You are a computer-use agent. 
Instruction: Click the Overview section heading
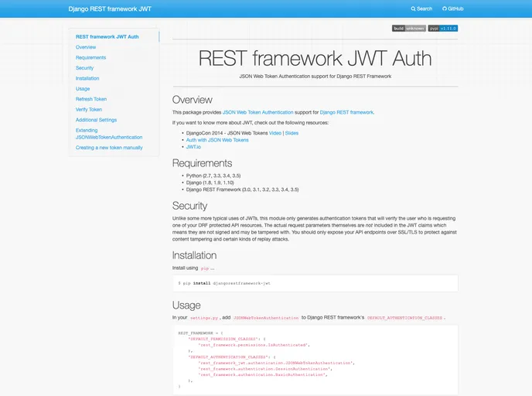[193, 100]
